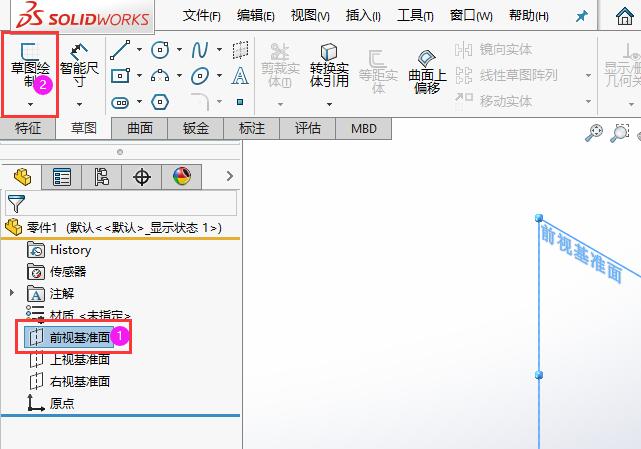Open the Line tool dropdown arrow
641x449 pixels.
point(139,50)
